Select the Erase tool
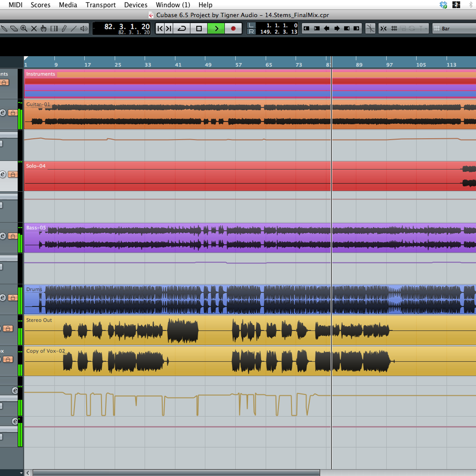Screen dimensions: 476x476 point(14,29)
